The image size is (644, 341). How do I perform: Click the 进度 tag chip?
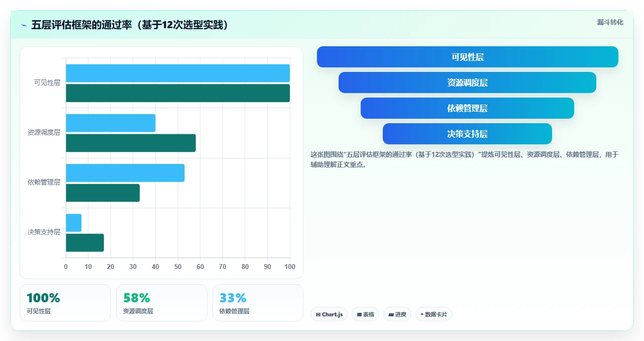point(397,314)
